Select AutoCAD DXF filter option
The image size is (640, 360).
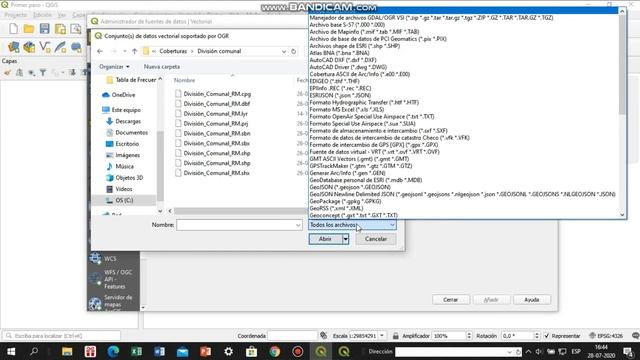click(x=343, y=60)
